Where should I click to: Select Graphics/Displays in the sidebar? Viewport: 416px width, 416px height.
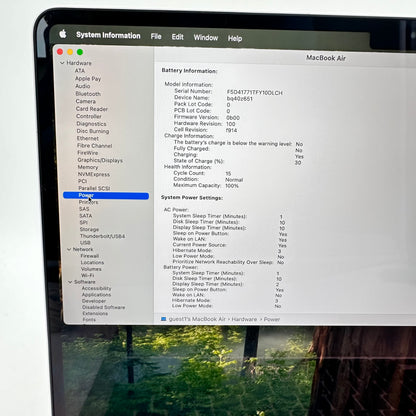click(100, 160)
